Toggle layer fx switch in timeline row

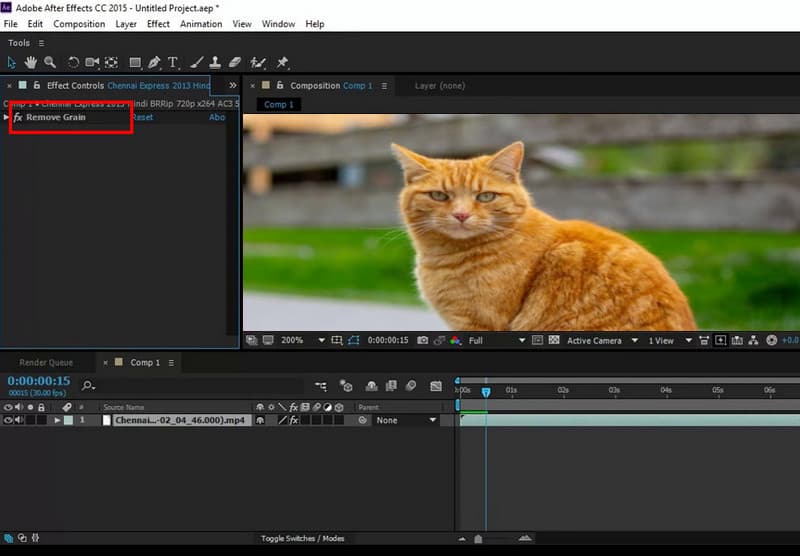[294, 420]
